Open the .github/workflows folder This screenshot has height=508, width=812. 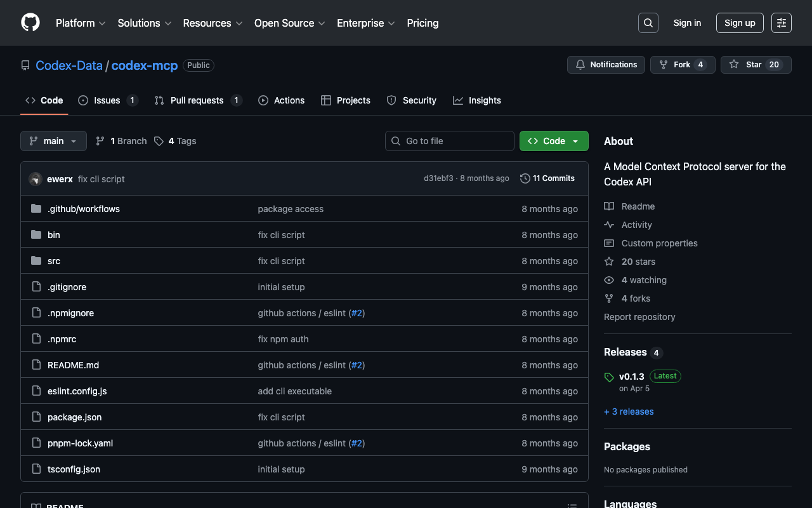83,209
